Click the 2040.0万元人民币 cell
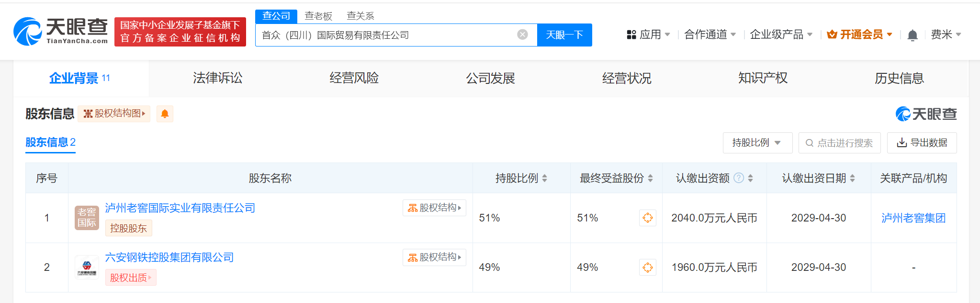Image resolution: width=980 pixels, height=303 pixels. tap(714, 218)
